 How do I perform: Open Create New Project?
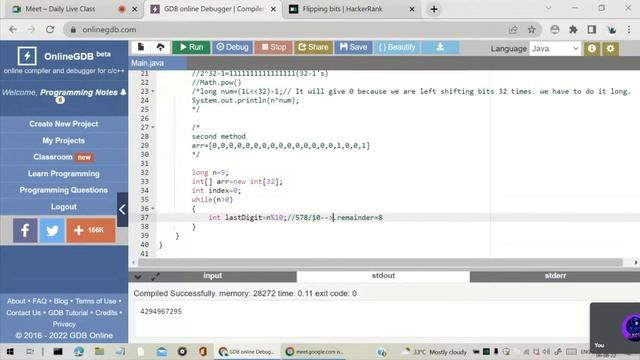click(64, 124)
